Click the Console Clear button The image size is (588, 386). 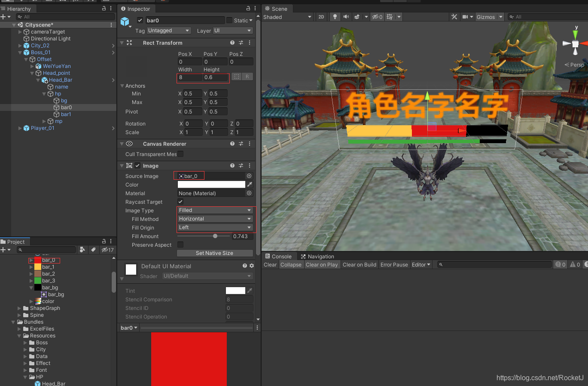(270, 264)
